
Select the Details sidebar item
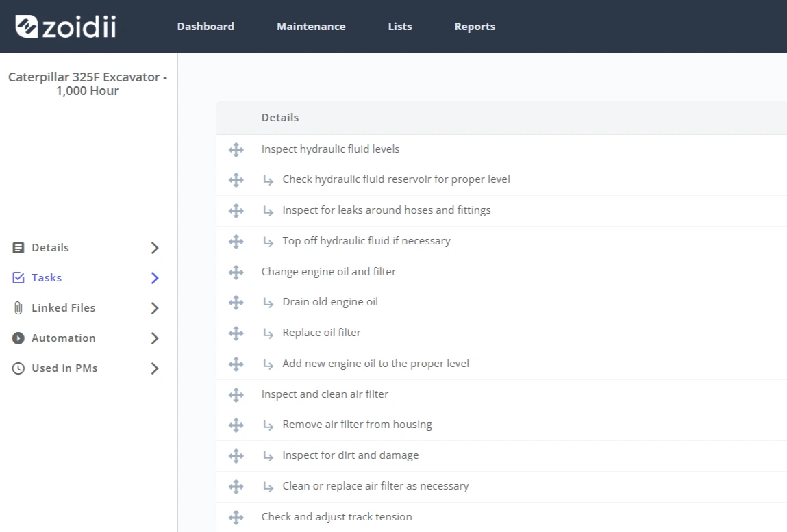(x=86, y=247)
